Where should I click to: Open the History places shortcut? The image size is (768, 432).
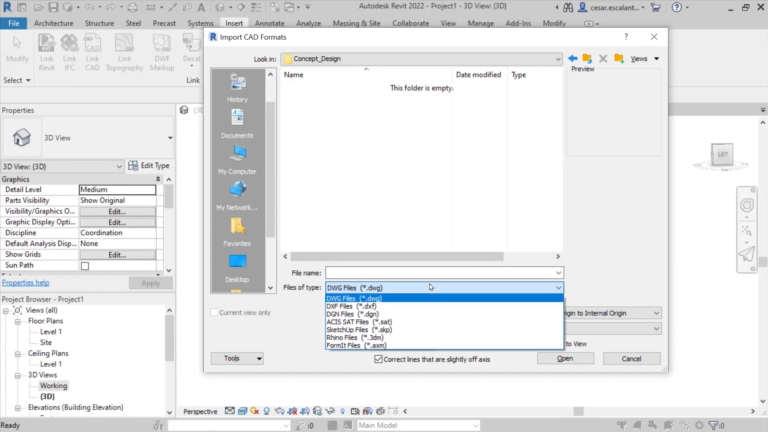tap(238, 88)
